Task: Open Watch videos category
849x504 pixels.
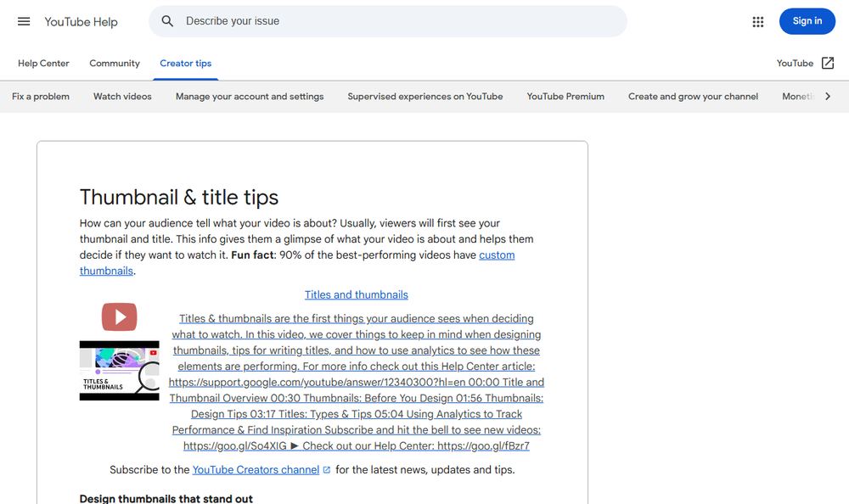Action: 122,97
